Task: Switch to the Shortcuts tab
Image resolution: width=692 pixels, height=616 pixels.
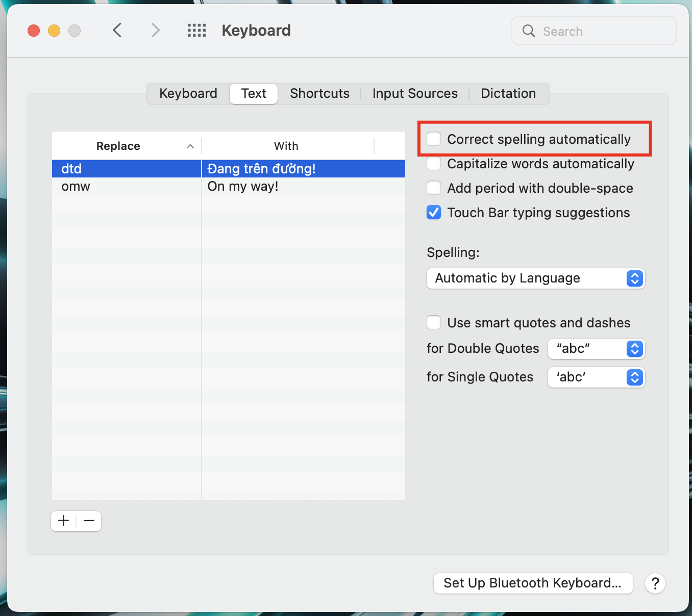Action: [x=319, y=94]
